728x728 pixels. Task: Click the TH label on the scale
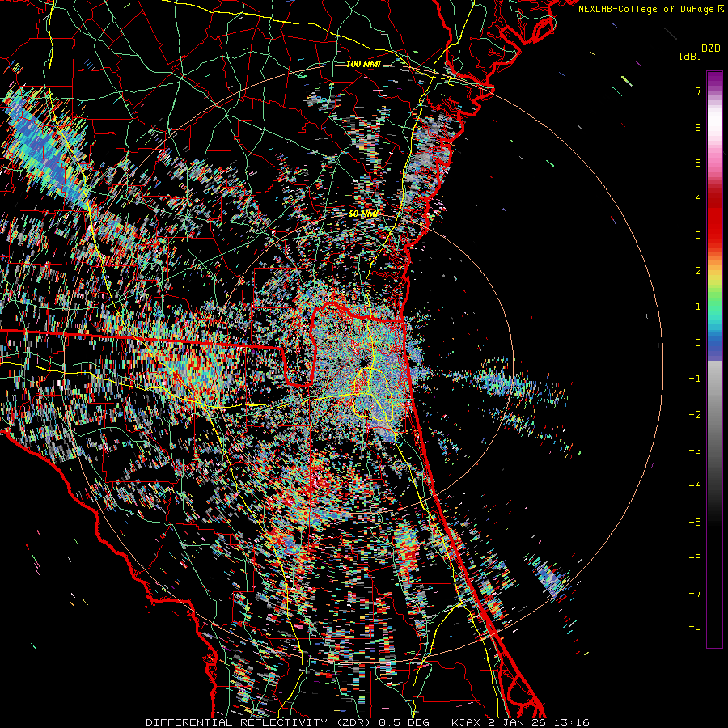695,630
